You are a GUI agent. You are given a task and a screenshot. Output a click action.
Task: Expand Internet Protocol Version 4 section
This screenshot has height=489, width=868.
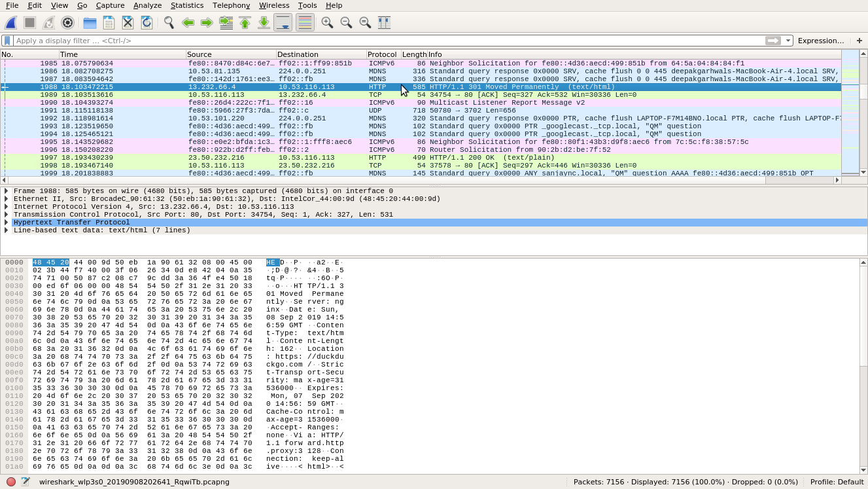pyautogui.click(x=6, y=207)
